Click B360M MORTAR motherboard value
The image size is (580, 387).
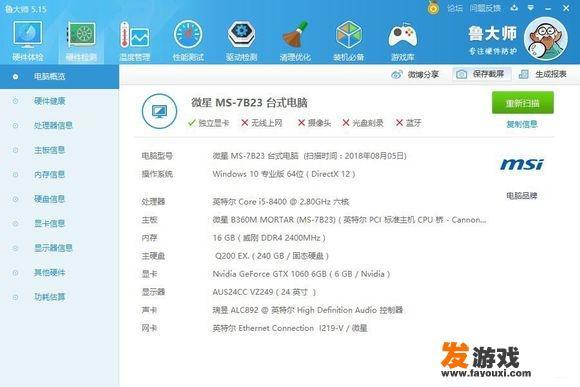coord(349,220)
